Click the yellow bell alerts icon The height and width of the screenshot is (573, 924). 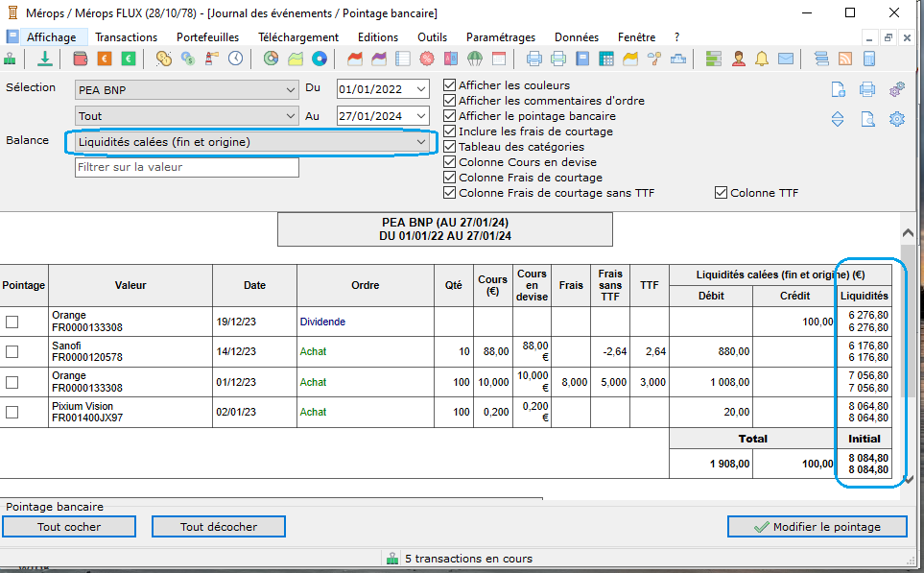coord(761,59)
